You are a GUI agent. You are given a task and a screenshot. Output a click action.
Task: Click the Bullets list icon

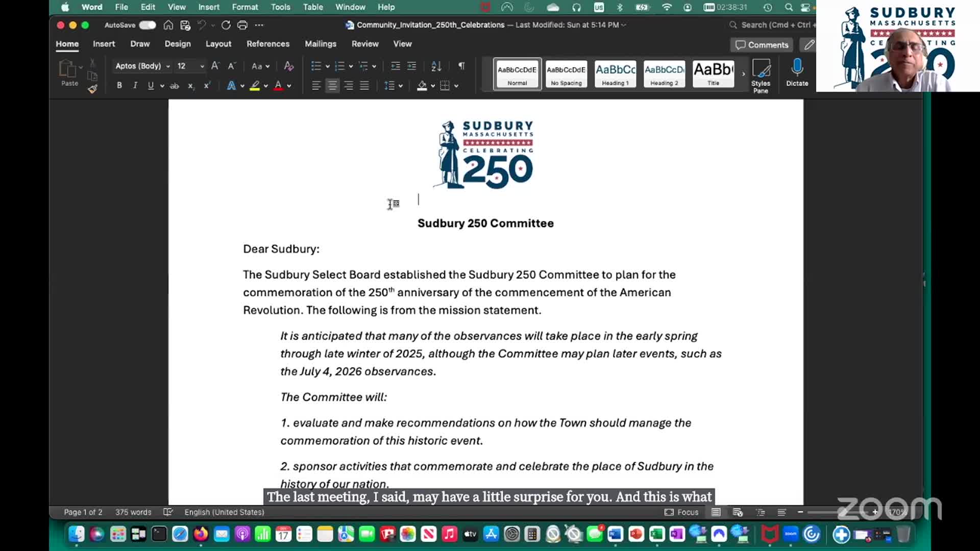(x=316, y=66)
